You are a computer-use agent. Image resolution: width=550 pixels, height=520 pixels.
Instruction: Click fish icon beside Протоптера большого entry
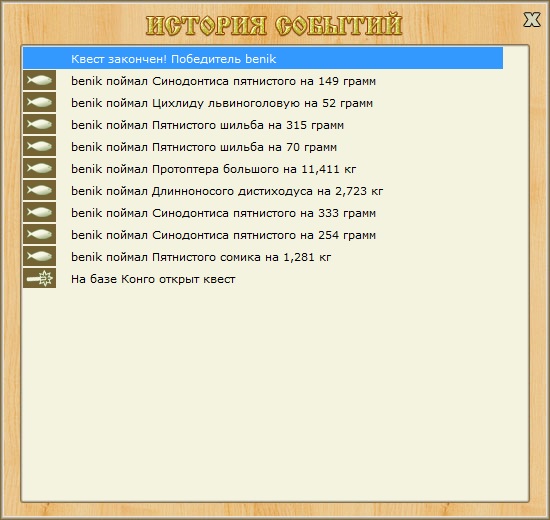pyautogui.click(x=39, y=168)
